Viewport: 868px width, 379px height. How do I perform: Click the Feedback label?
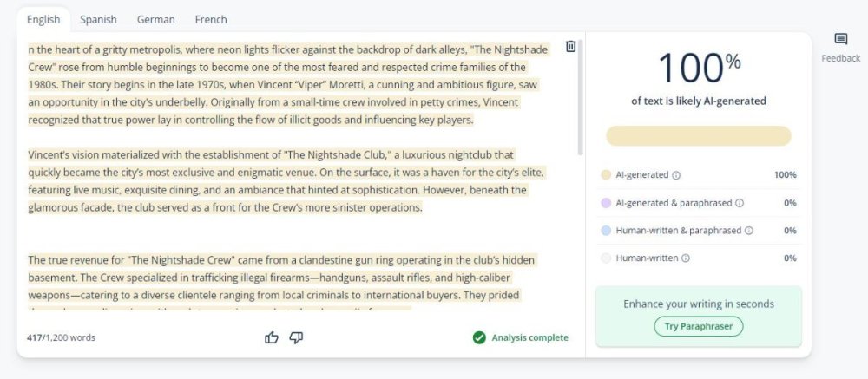point(840,58)
